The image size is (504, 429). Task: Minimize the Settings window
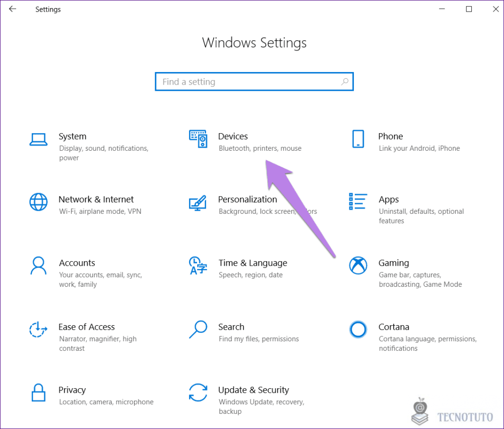(x=442, y=9)
